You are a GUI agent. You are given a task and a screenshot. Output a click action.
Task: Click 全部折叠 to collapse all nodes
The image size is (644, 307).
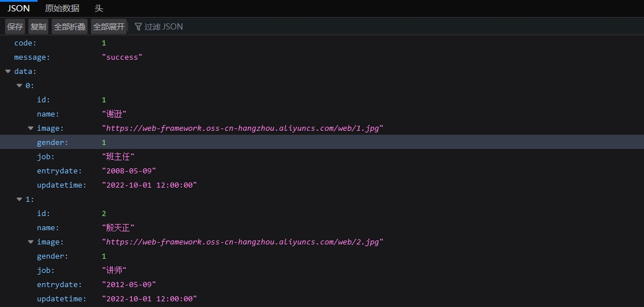(69, 27)
